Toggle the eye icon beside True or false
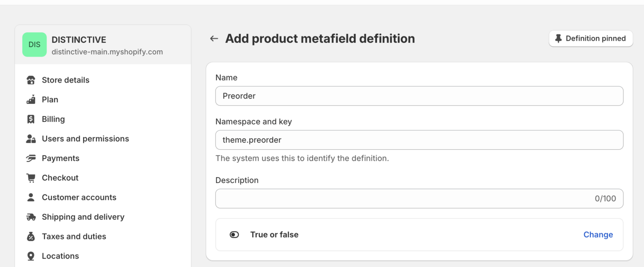 coord(235,234)
